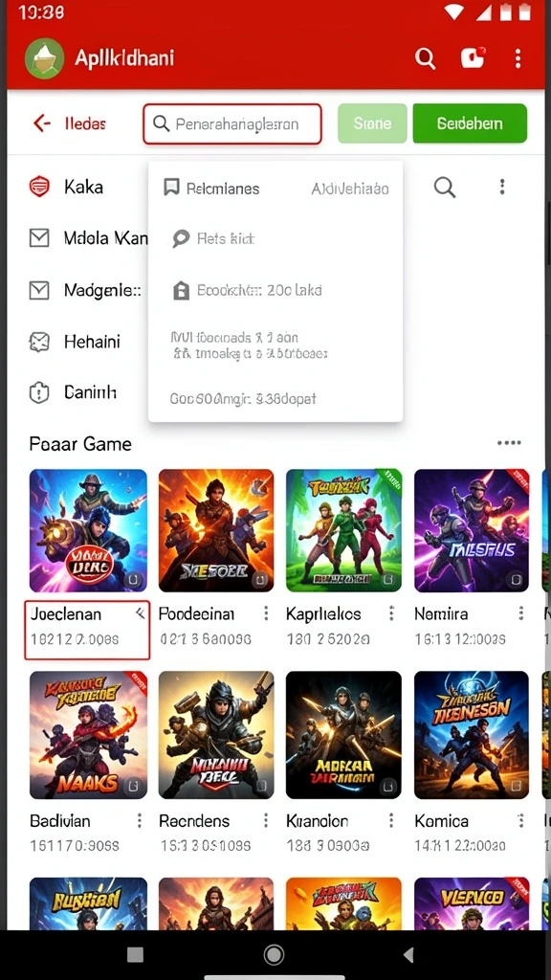Tap Android recent apps square button
This screenshot has height=980, width=551.
click(135, 954)
